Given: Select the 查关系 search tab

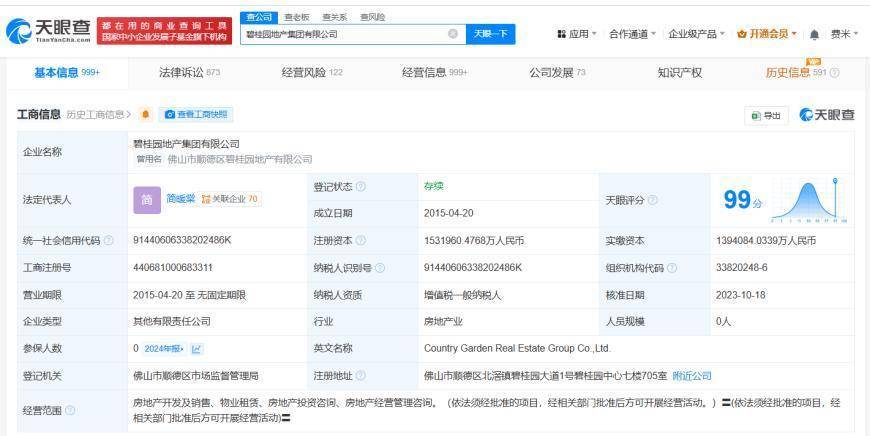Looking at the screenshot, I should (x=335, y=17).
